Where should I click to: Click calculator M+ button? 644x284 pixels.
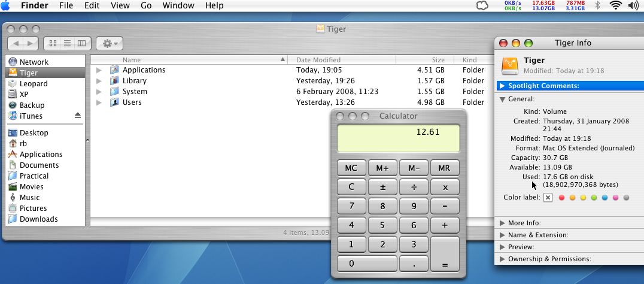(382, 168)
